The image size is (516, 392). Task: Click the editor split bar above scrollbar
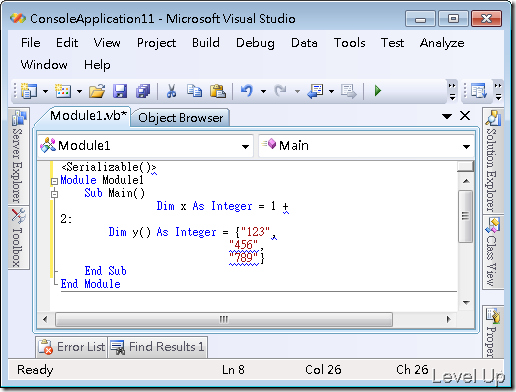tap(465, 166)
